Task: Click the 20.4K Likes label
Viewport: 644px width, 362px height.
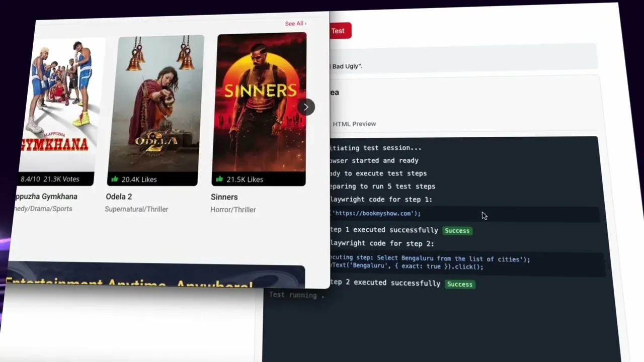Action: [139, 179]
